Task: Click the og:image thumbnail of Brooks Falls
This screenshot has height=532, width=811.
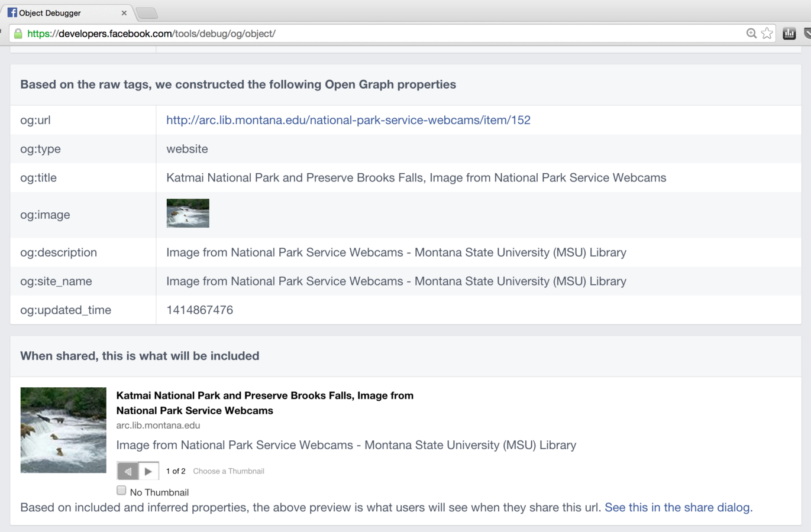Action: pos(188,213)
